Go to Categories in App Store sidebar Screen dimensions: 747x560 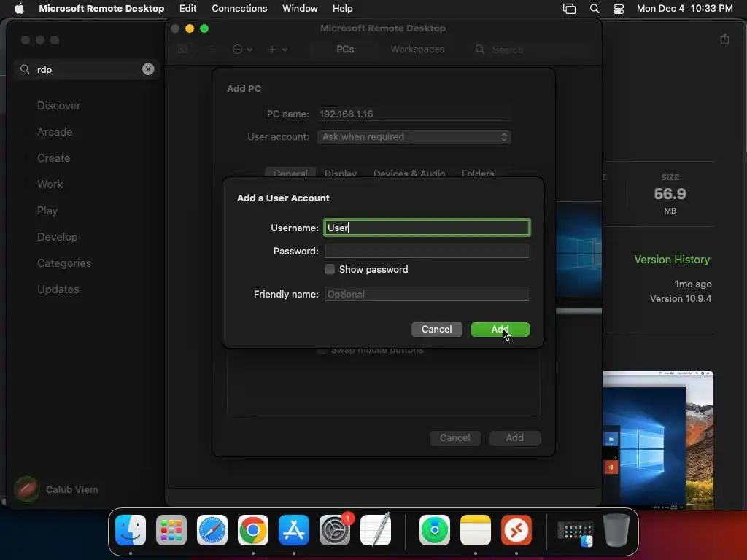pos(64,262)
